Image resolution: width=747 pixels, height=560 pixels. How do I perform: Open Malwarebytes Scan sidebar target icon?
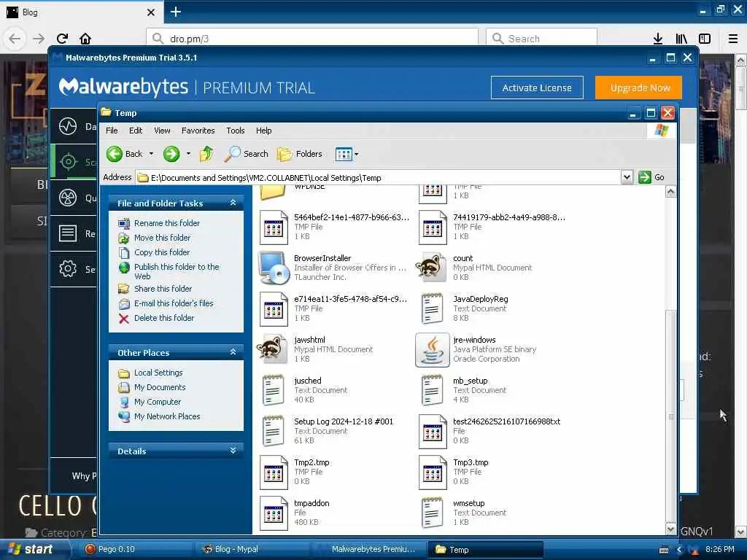[x=68, y=162]
